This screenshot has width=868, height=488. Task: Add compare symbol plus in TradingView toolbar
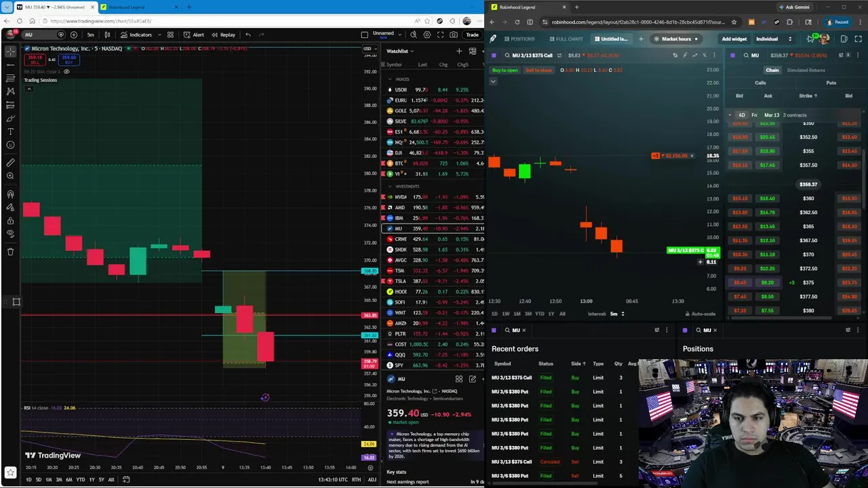pos(74,35)
